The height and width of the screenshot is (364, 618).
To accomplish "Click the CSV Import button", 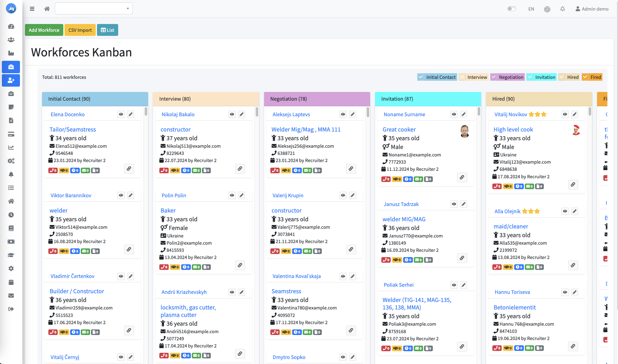I will pos(80,30).
